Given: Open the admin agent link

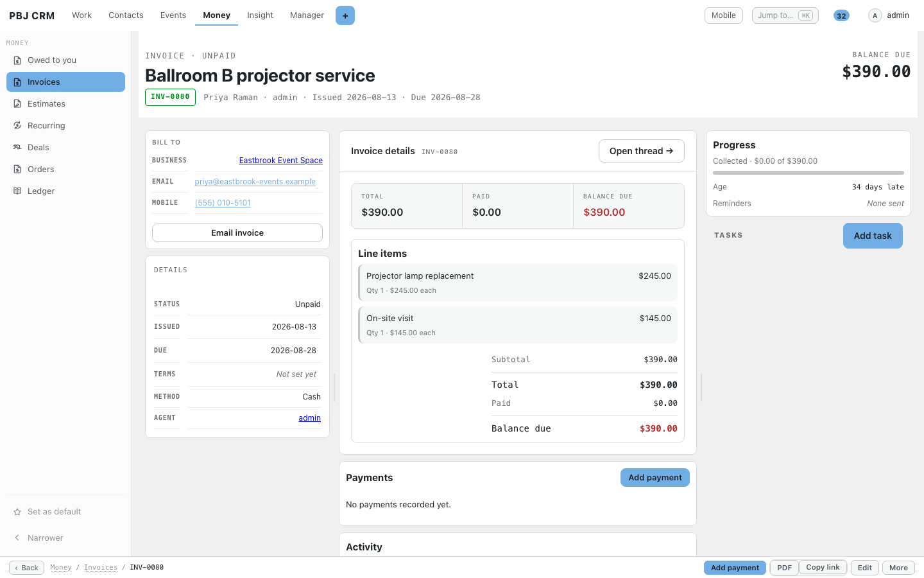Looking at the screenshot, I should pyautogui.click(x=309, y=418).
